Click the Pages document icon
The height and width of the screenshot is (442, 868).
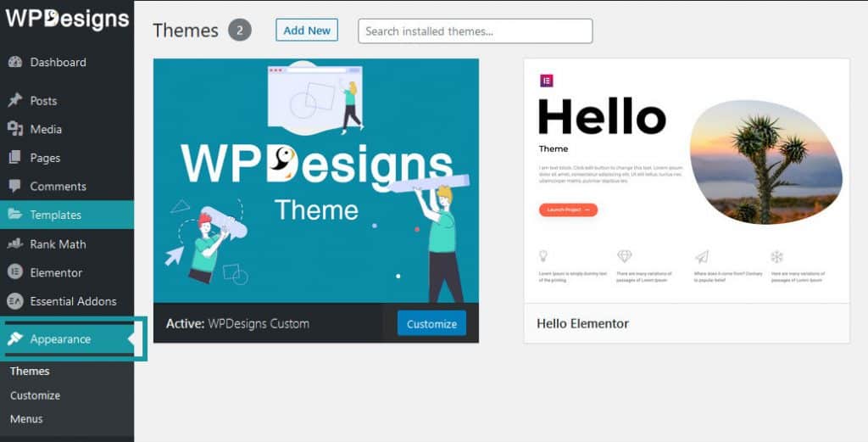tap(15, 158)
